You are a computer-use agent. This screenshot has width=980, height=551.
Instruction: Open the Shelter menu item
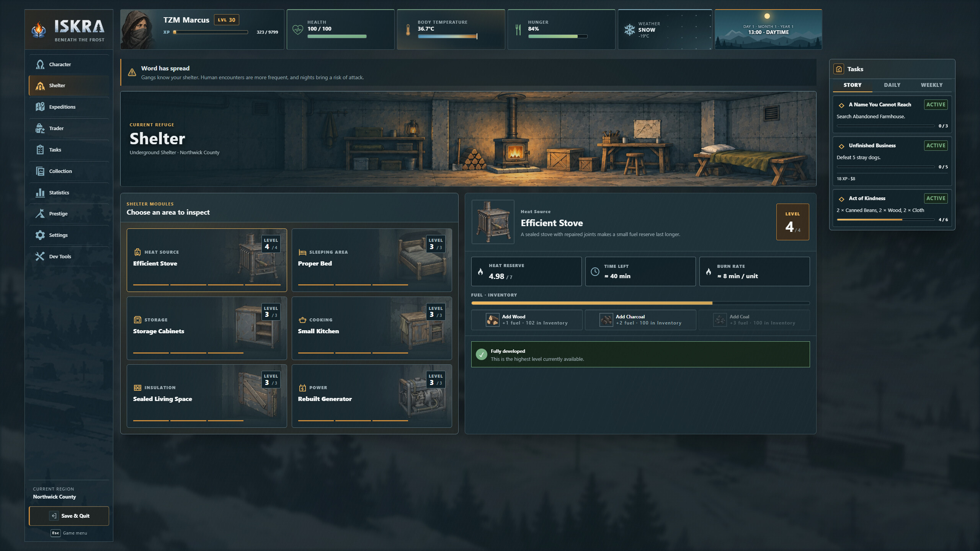69,85
